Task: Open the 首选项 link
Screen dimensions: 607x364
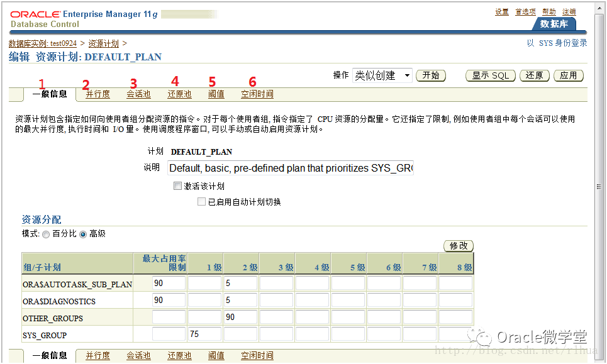Action: (x=525, y=11)
